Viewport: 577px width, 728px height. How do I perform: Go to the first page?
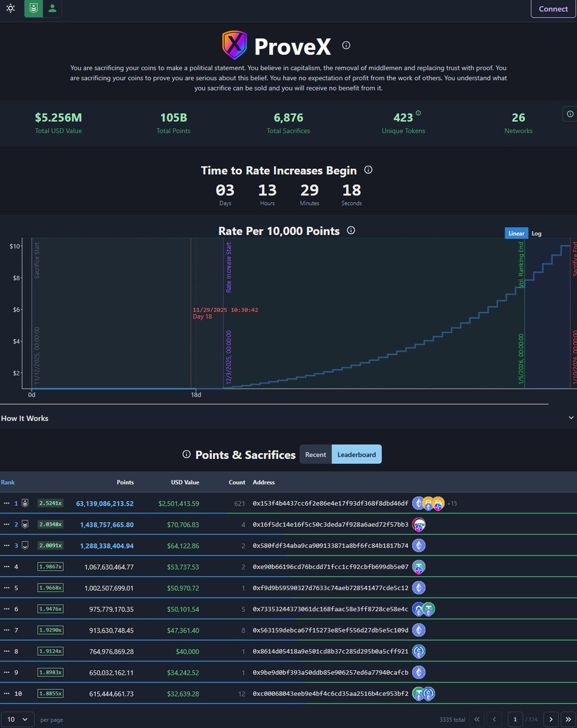click(x=477, y=719)
